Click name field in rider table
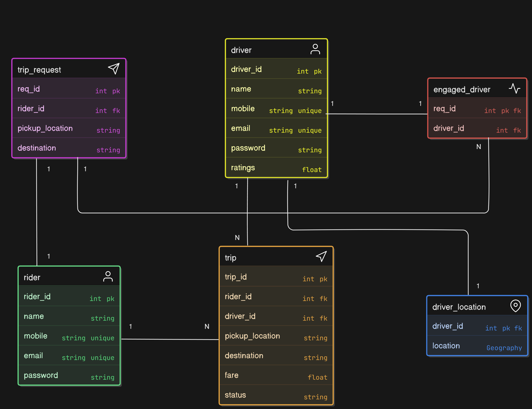 (69, 316)
